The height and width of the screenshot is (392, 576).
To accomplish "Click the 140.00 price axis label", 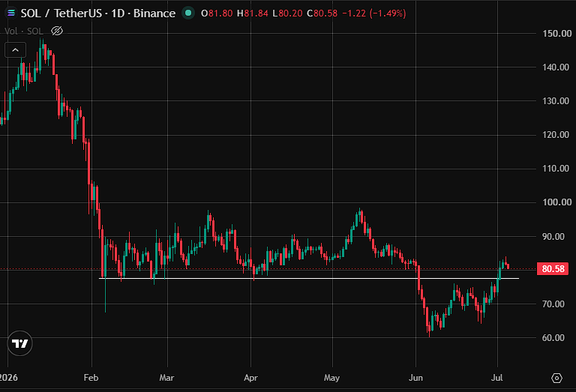I will pos(556,67).
